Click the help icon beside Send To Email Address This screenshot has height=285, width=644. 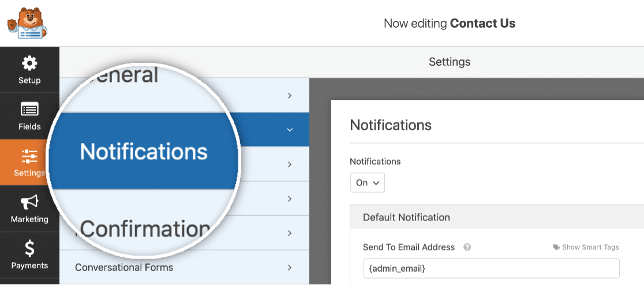click(467, 247)
